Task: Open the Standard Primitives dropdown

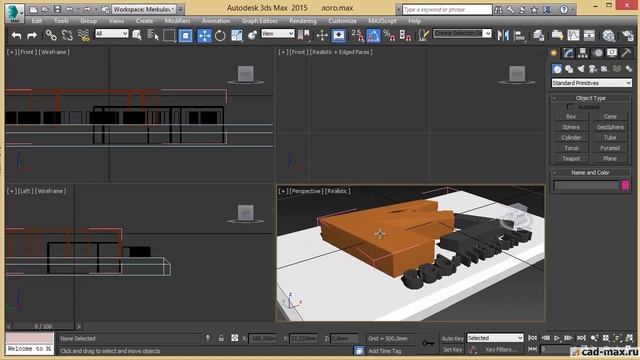Action: tap(591, 83)
